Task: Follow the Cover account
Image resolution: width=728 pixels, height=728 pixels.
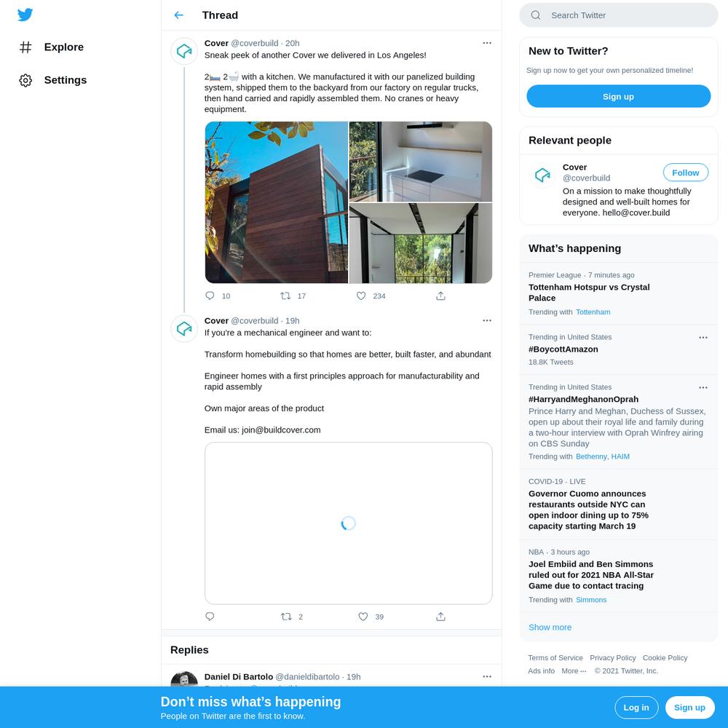Action: coord(685,173)
